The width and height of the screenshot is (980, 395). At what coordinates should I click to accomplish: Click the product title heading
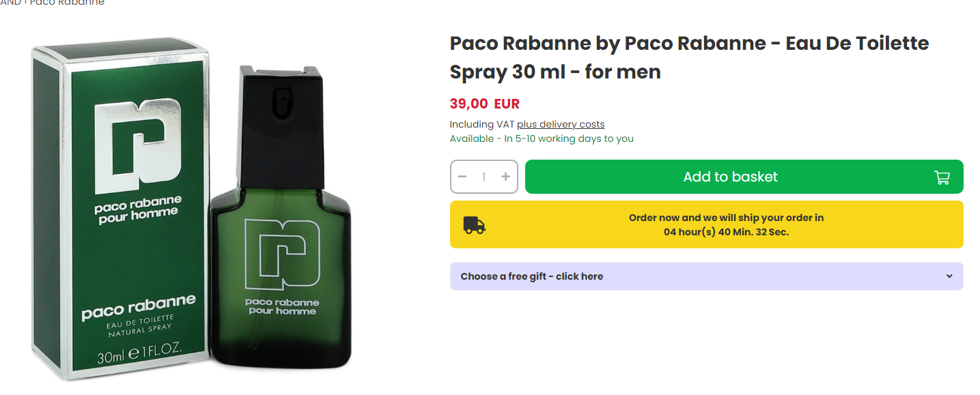pyautogui.click(x=689, y=57)
